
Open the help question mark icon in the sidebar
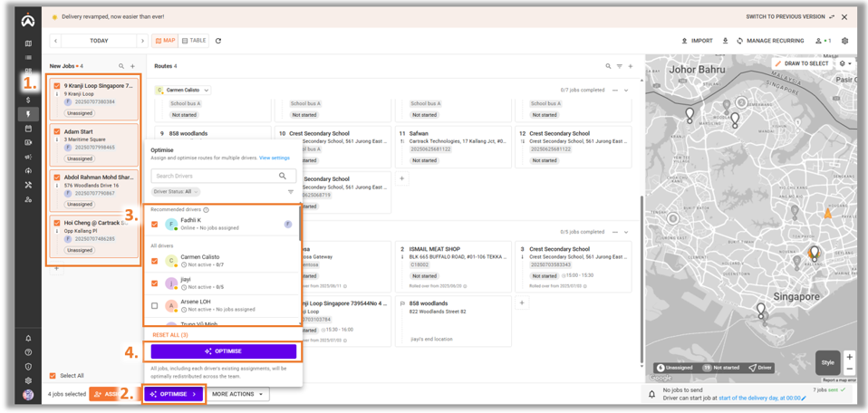point(28,352)
